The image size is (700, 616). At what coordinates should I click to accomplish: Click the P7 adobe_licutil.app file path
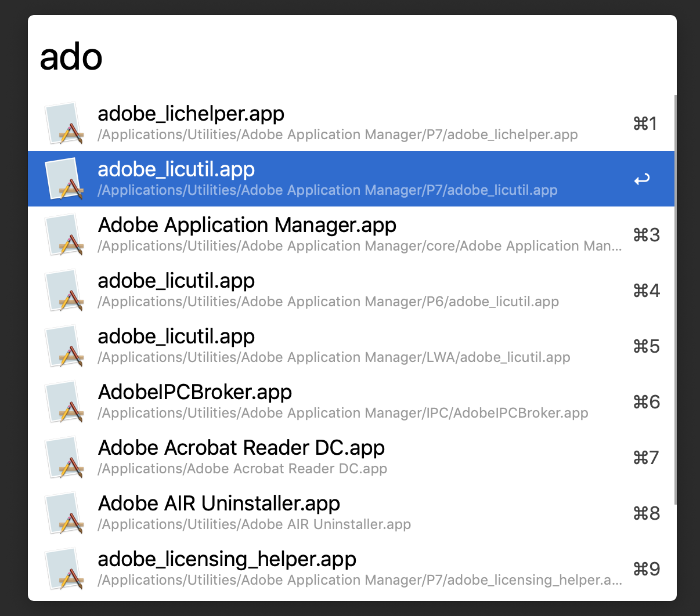coord(327,190)
